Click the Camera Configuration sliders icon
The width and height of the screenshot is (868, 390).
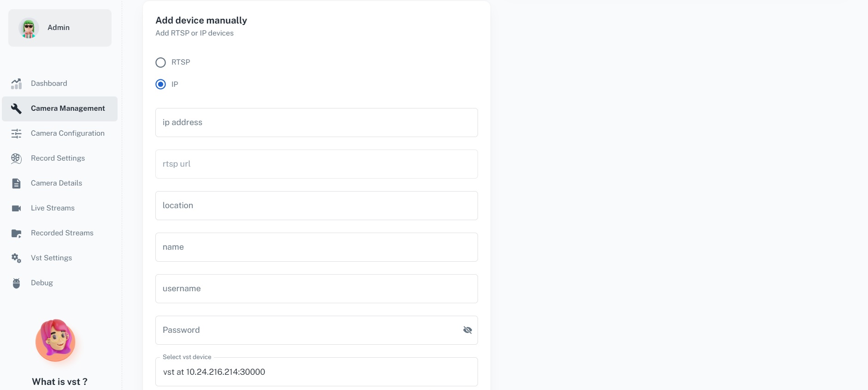(17, 133)
